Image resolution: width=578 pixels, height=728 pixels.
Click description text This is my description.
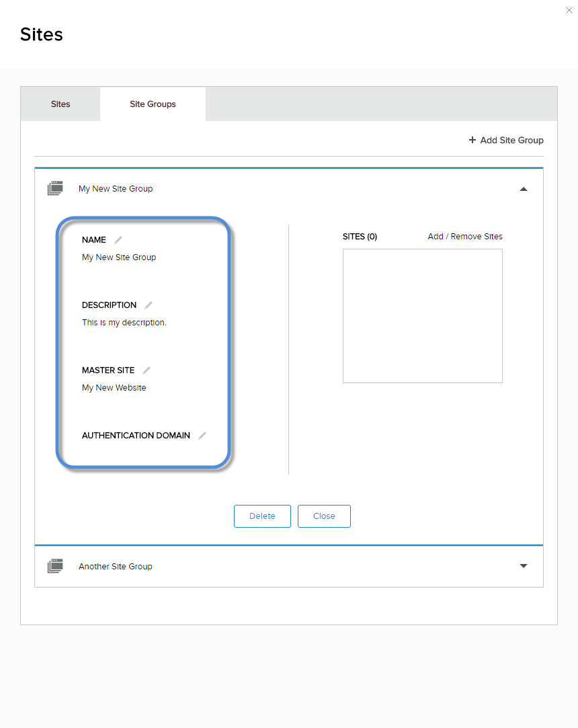pyautogui.click(x=124, y=322)
